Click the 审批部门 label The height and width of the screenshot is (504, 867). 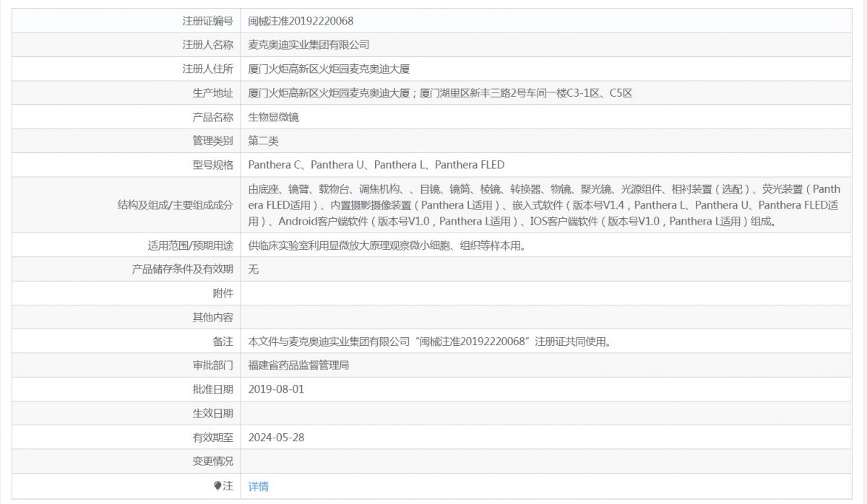pos(212,365)
